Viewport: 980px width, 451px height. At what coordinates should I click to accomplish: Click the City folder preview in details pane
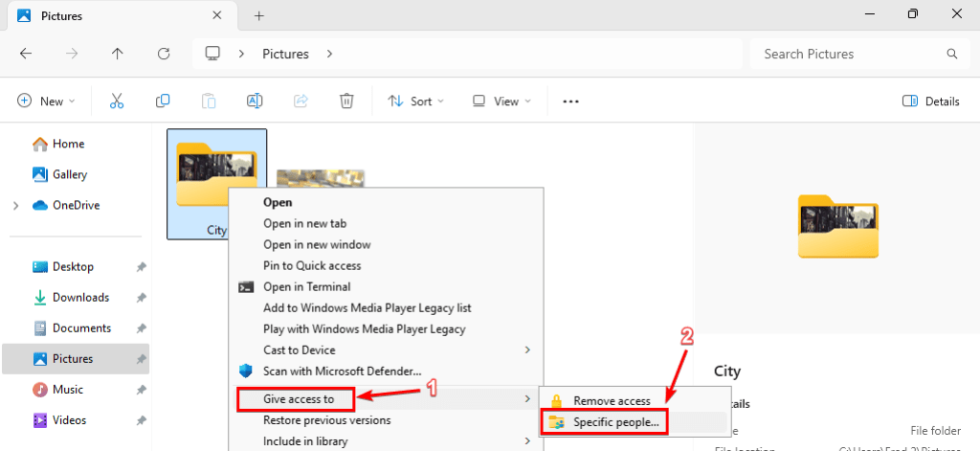pos(837,226)
